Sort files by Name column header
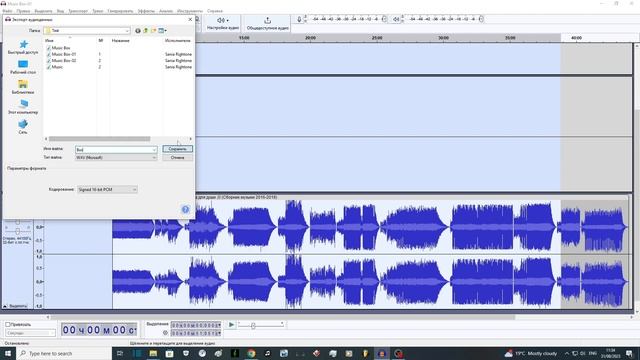 tap(49, 40)
